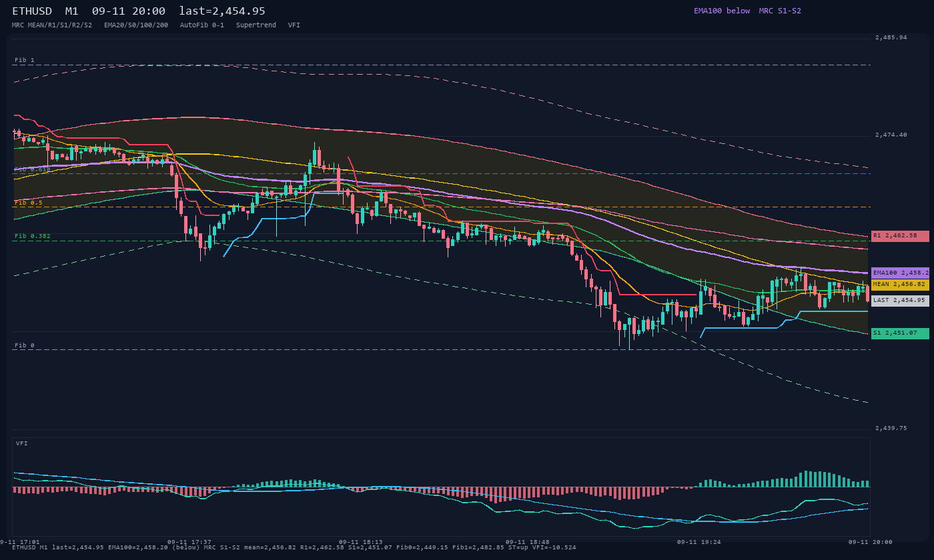Click the 09-11 17:37 time axis label
Viewport: 934px width, 560px height.
[x=189, y=542]
